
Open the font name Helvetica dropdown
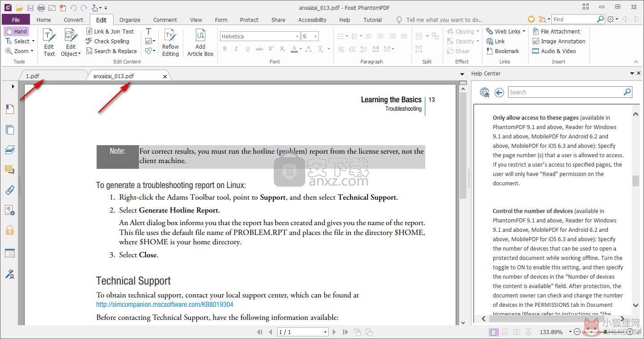[297, 36]
